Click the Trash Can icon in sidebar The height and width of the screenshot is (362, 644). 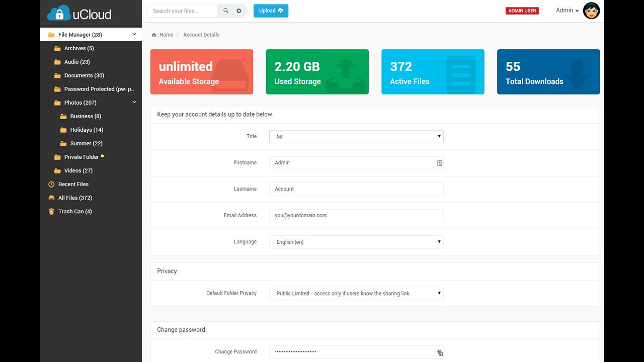point(51,212)
